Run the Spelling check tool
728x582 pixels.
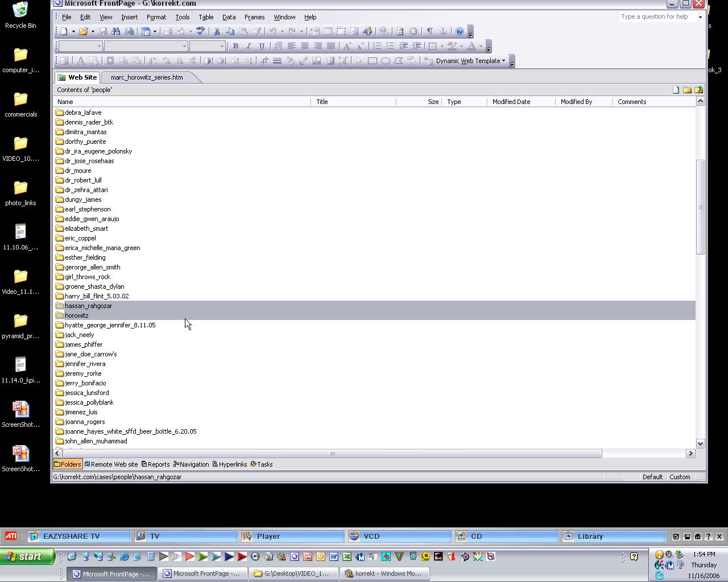click(x=200, y=31)
